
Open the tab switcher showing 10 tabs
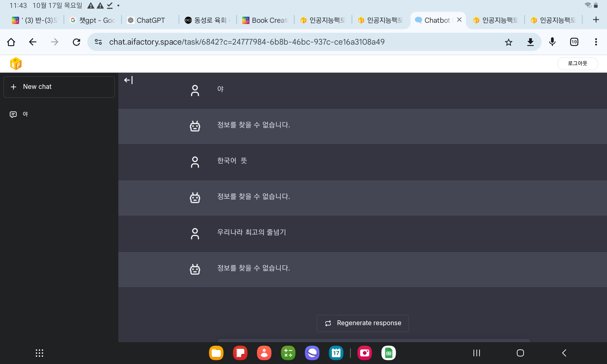574,42
